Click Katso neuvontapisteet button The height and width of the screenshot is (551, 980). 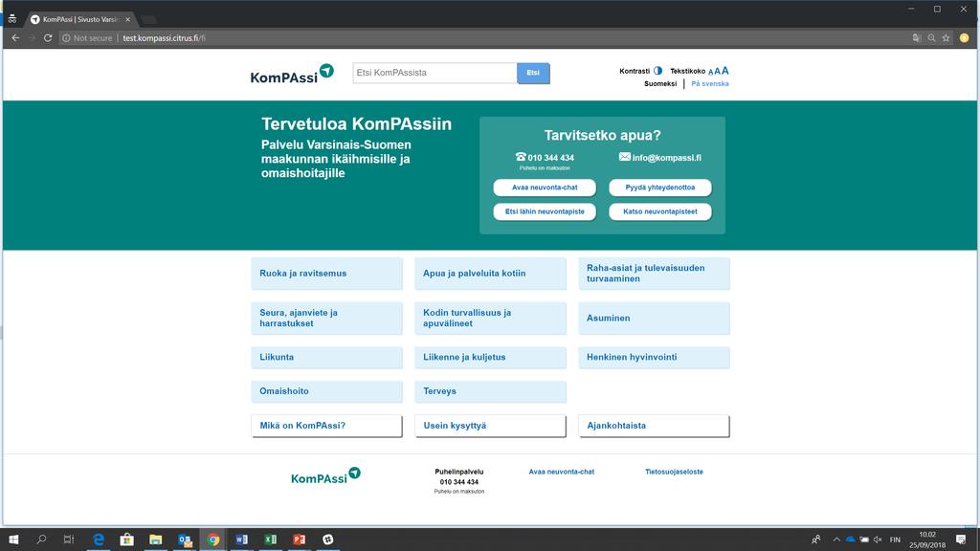tap(660, 211)
